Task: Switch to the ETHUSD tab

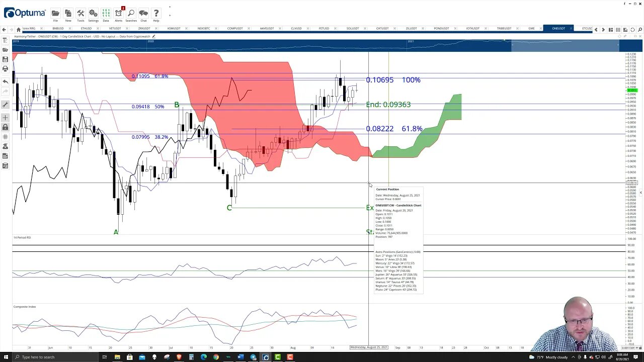Action: pos(86,29)
